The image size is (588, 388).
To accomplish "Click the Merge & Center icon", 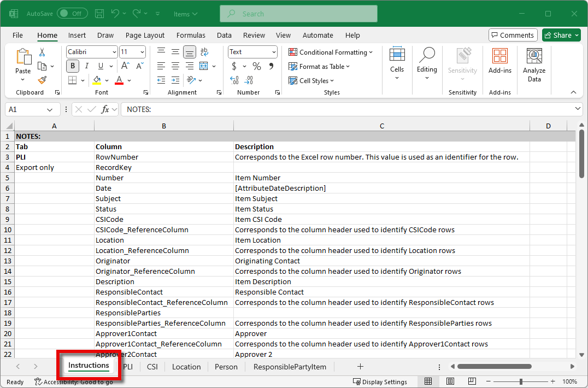I will [x=204, y=66].
